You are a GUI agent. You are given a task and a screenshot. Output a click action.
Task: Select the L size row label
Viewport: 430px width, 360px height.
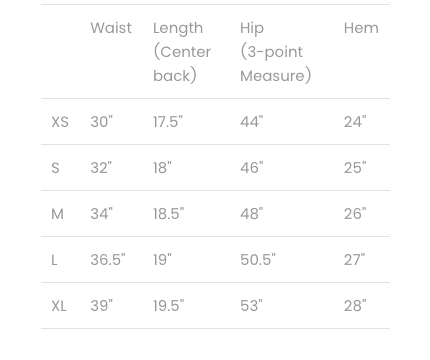coord(54,260)
